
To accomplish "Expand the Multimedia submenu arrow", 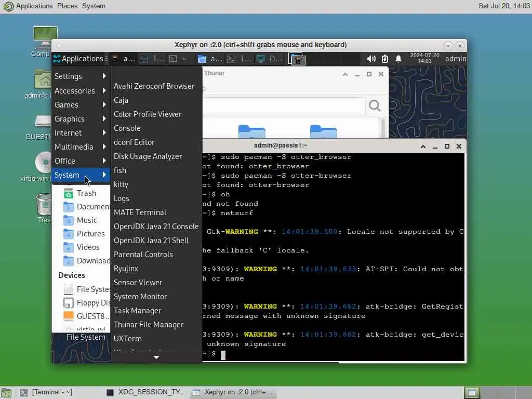I will [x=104, y=147].
